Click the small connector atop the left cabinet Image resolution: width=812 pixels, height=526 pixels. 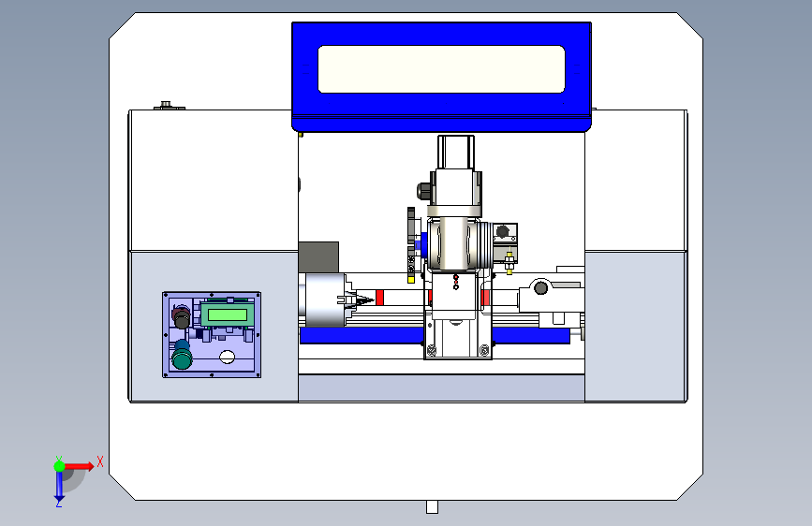point(169,106)
